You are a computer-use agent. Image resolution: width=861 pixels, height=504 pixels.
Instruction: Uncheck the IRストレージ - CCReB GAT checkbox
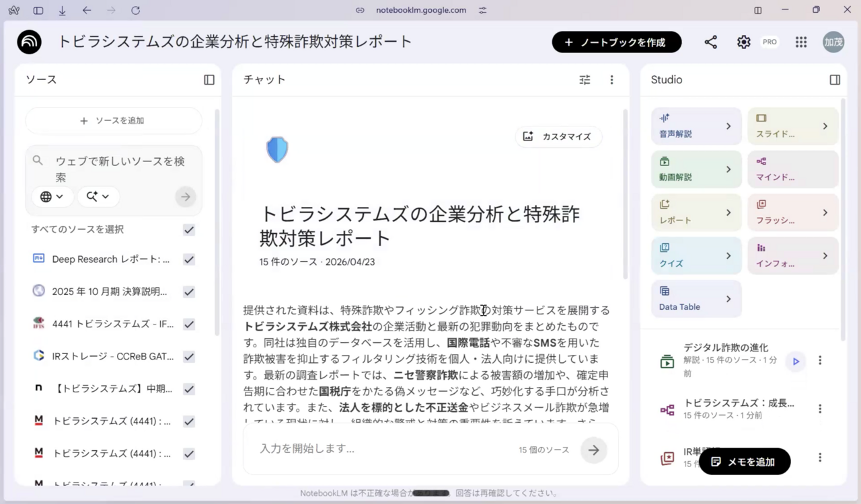pyautogui.click(x=189, y=356)
